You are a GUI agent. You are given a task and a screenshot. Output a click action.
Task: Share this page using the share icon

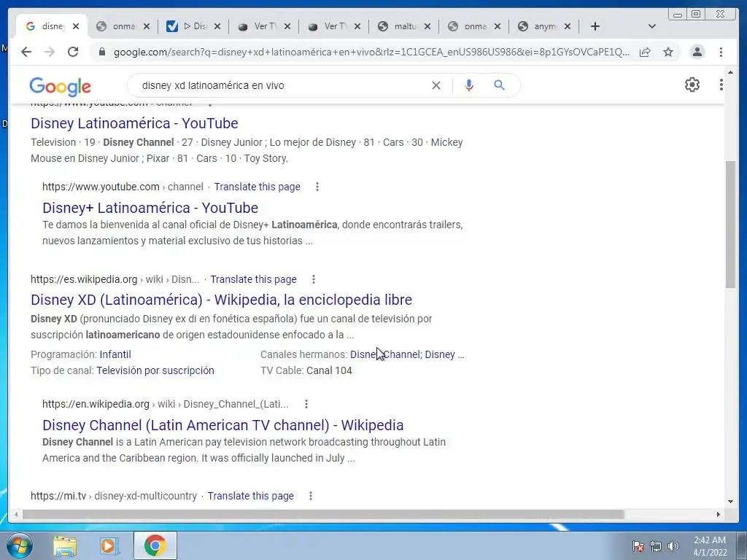[645, 52]
